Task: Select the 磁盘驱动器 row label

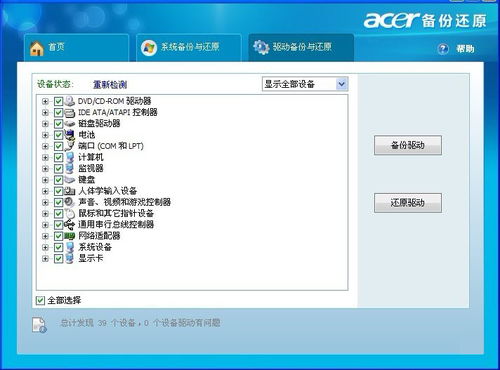Action: 99,124
